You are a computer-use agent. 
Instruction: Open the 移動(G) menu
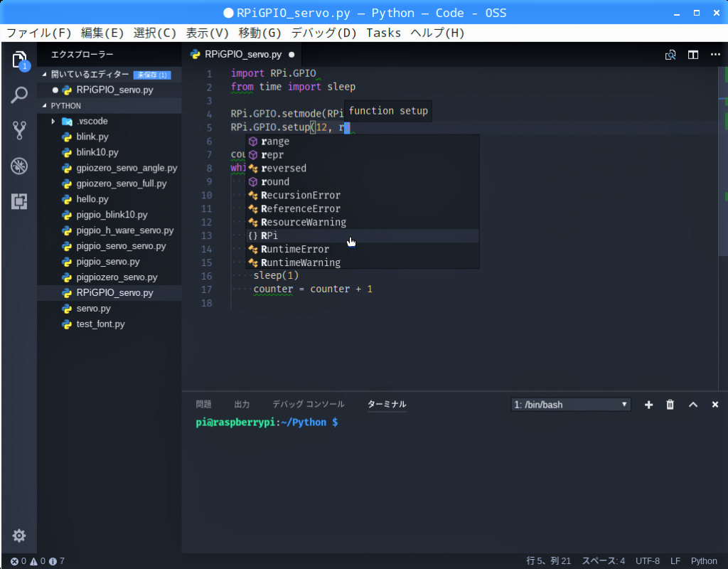pos(259,33)
